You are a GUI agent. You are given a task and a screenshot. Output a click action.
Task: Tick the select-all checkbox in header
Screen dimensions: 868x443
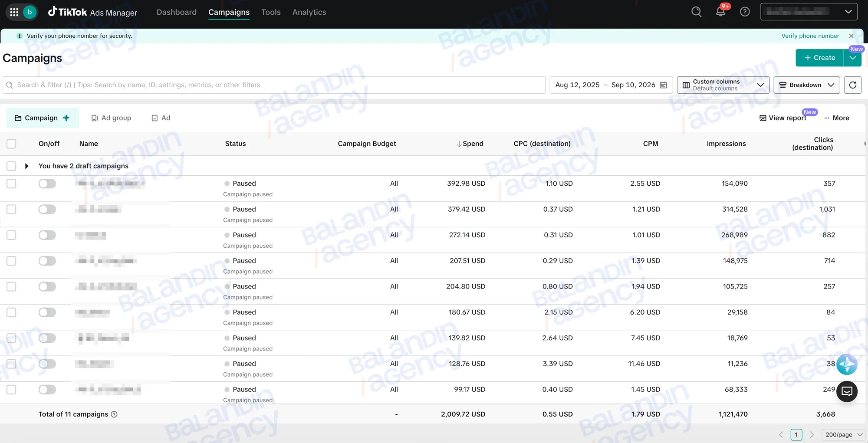tap(11, 144)
